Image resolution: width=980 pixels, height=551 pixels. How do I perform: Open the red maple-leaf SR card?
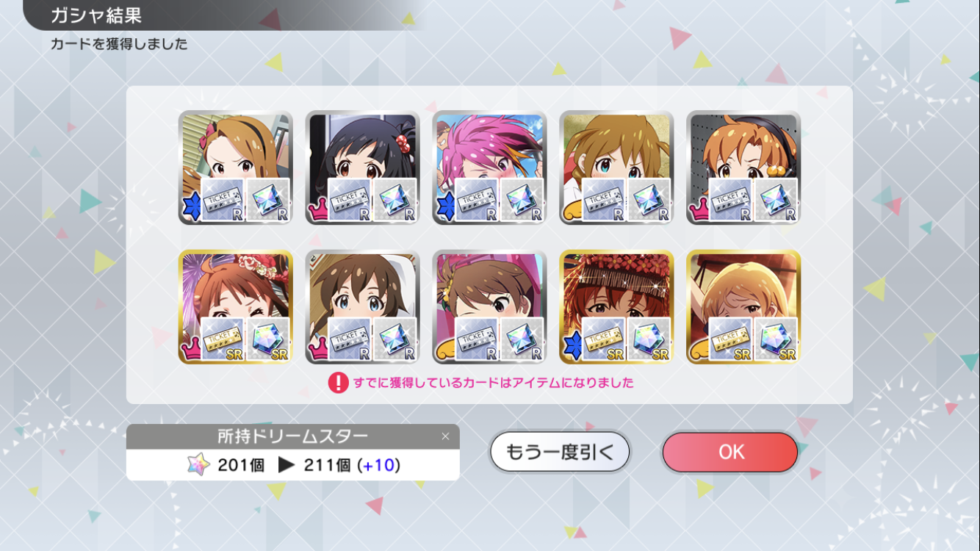(x=616, y=306)
